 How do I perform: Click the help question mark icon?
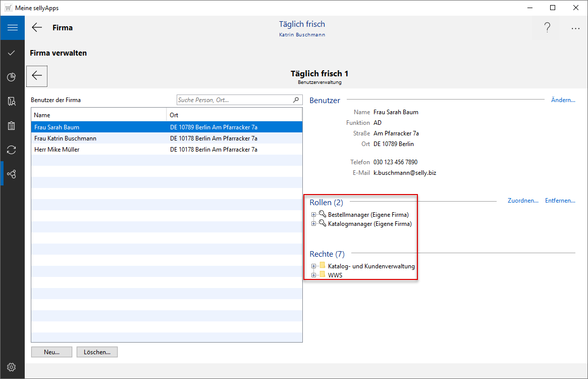click(x=547, y=28)
